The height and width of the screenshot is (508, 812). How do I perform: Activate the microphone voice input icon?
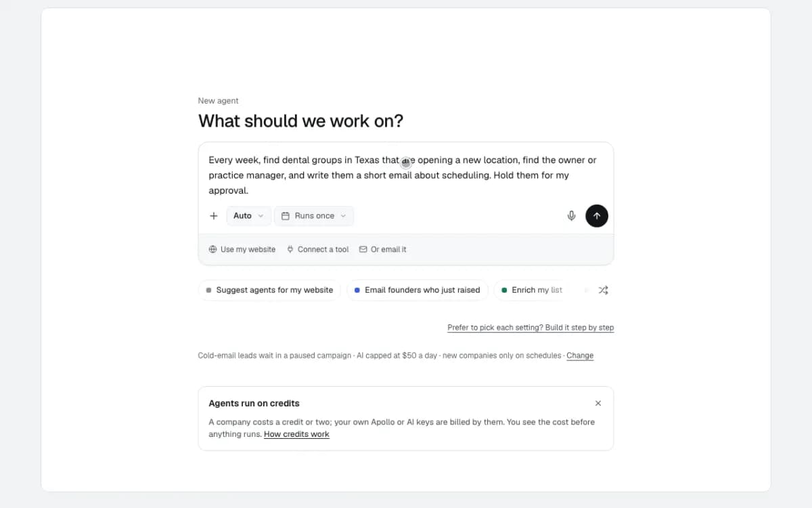click(571, 216)
